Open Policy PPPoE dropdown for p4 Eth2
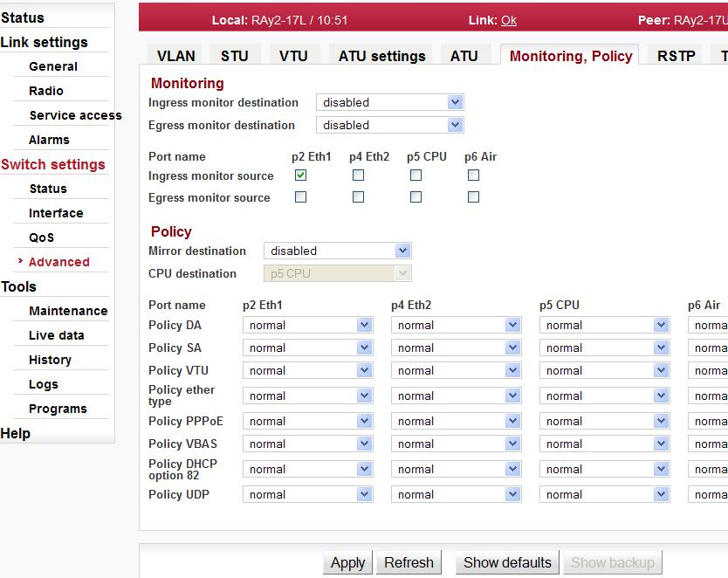 click(456, 421)
